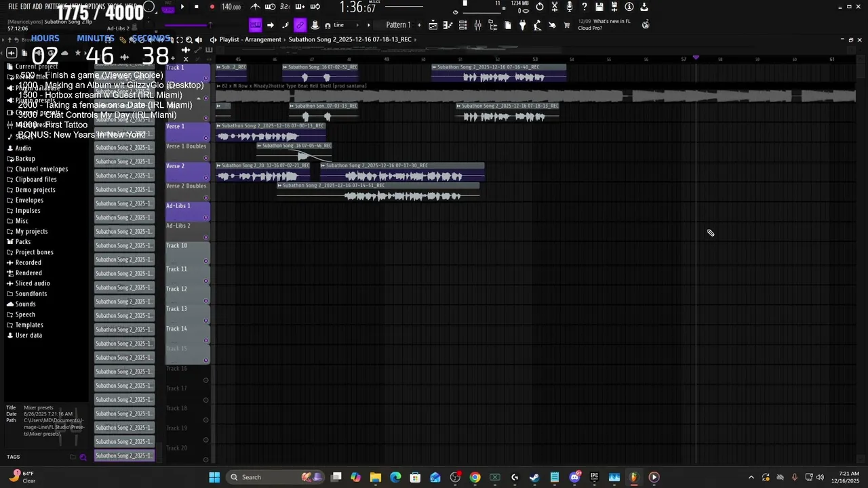Screen dimensions: 868x488
Task: Click the scissors audio editor icon
Action: 555,7
